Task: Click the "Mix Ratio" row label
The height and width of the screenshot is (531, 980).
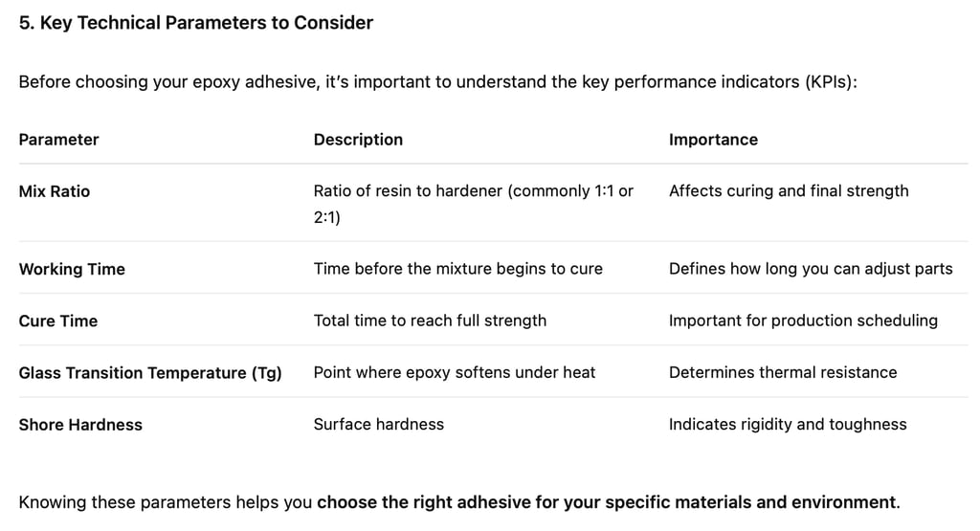Action: pyautogui.click(x=55, y=191)
